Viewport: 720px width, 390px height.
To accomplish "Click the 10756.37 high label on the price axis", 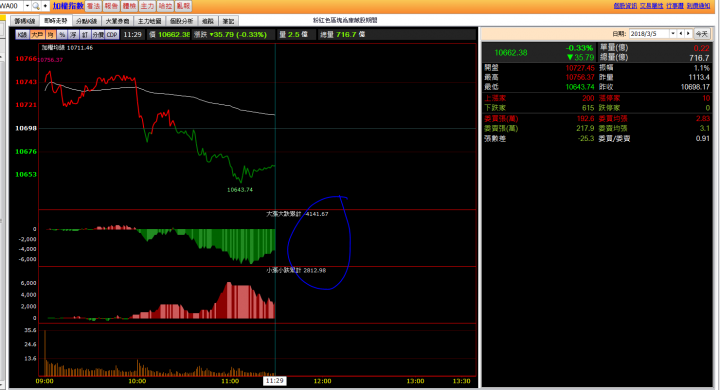I will point(50,60).
